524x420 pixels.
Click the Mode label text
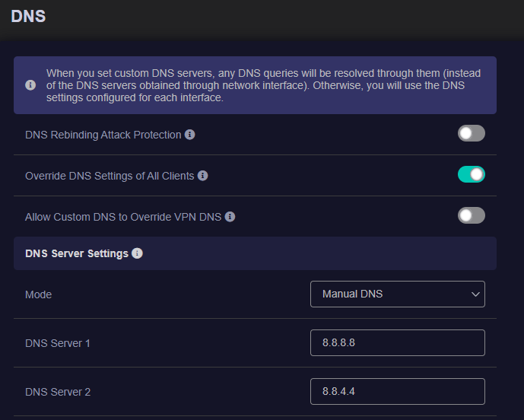(x=38, y=294)
